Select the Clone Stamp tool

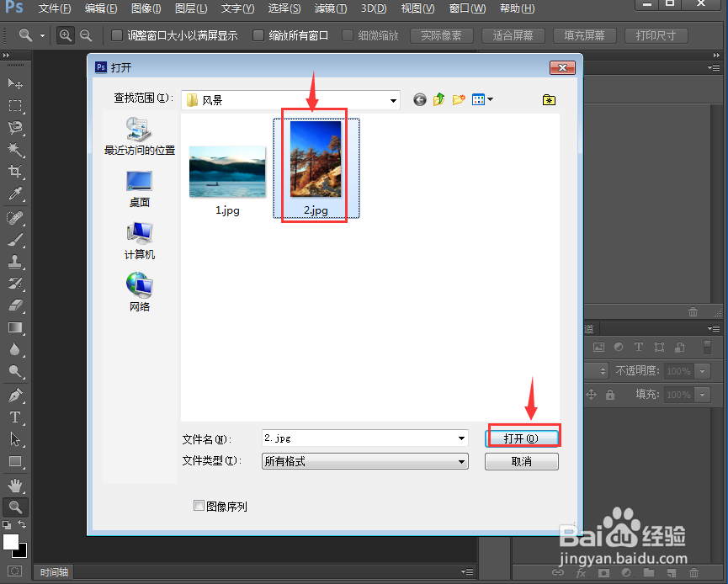click(x=15, y=262)
